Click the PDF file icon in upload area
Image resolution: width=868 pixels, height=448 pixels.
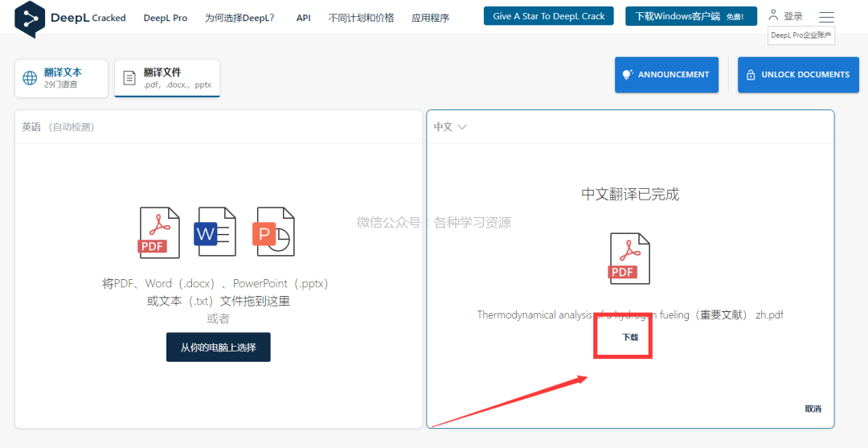click(159, 232)
